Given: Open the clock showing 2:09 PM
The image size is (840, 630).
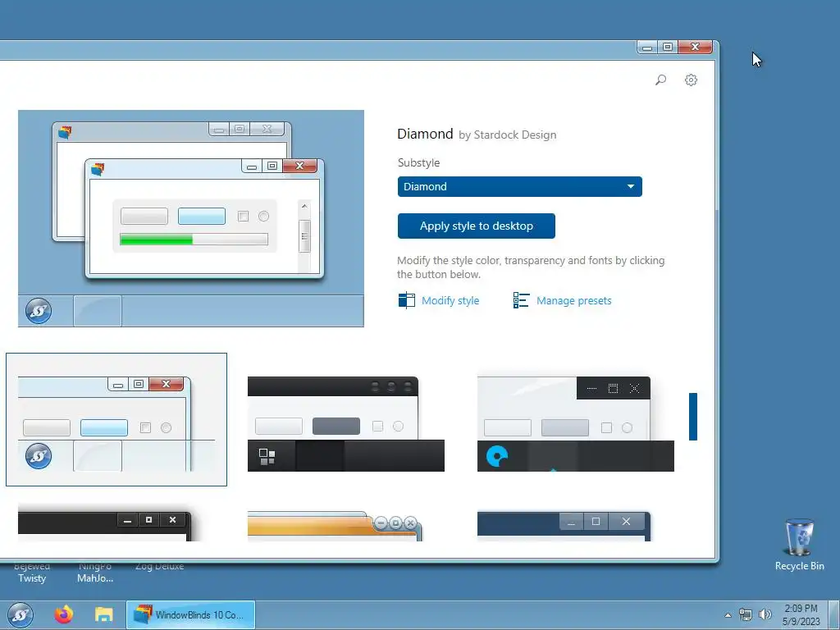Looking at the screenshot, I should coord(801,615).
